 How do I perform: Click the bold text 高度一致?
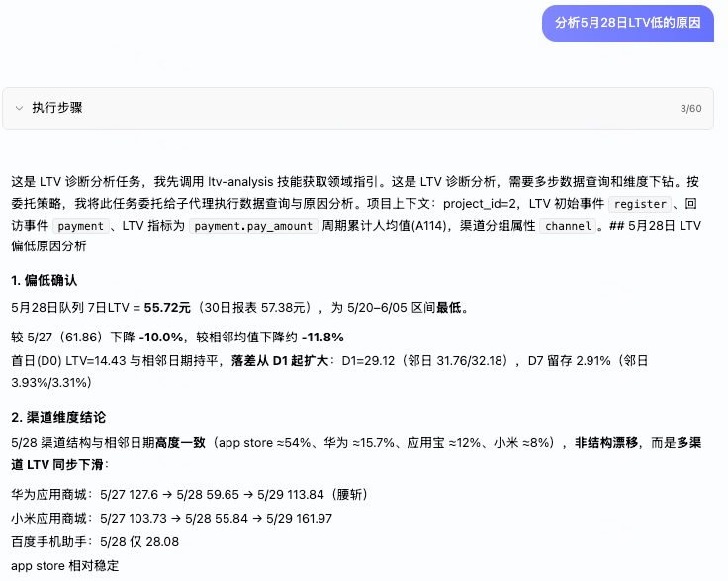180,443
